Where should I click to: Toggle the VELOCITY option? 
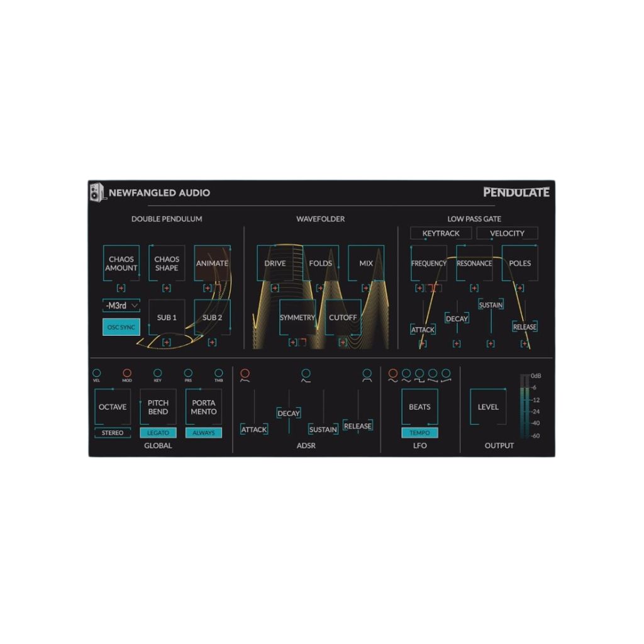pyautogui.click(x=508, y=233)
